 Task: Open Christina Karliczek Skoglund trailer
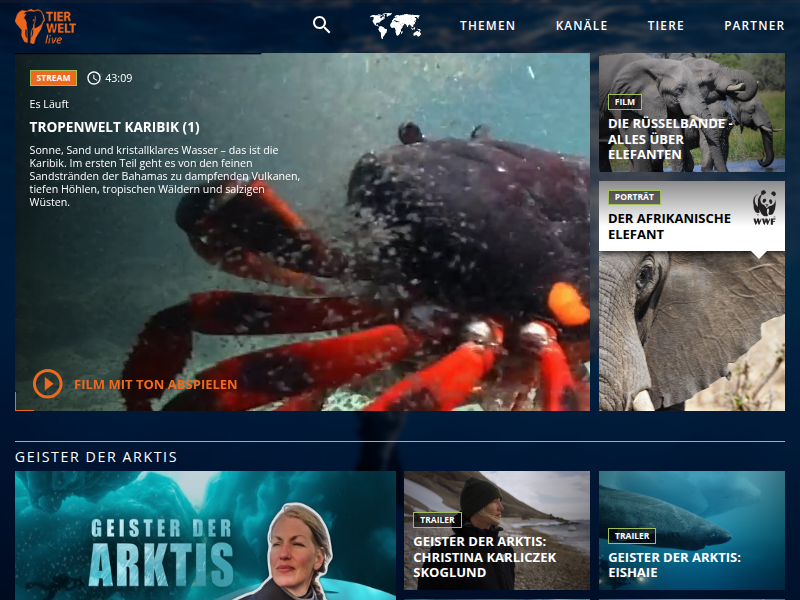pyautogui.click(x=496, y=530)
